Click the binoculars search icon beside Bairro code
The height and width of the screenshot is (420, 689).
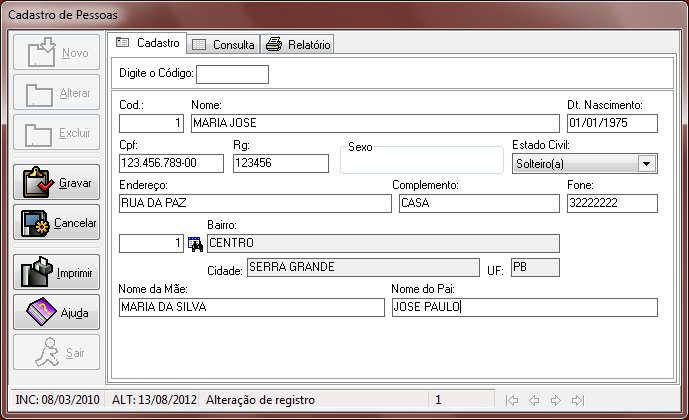tap(196, 243)
